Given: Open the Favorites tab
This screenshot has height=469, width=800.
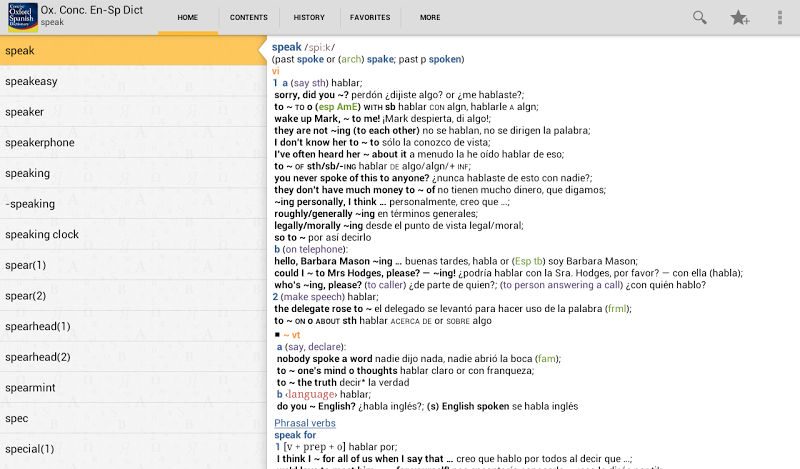Looking at the screenshot, I should 370,17.
